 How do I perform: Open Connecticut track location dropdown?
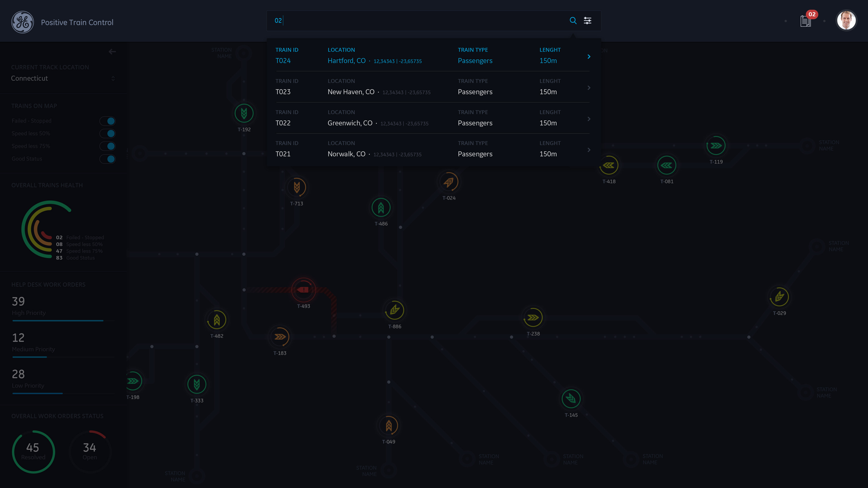(x=63, y=78)
